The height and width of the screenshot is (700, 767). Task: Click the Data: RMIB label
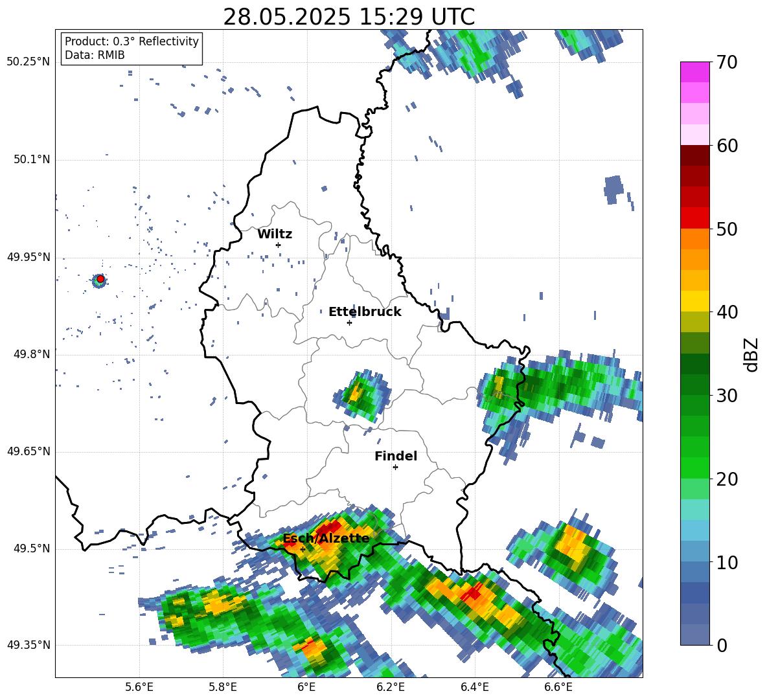coord(95,55)
